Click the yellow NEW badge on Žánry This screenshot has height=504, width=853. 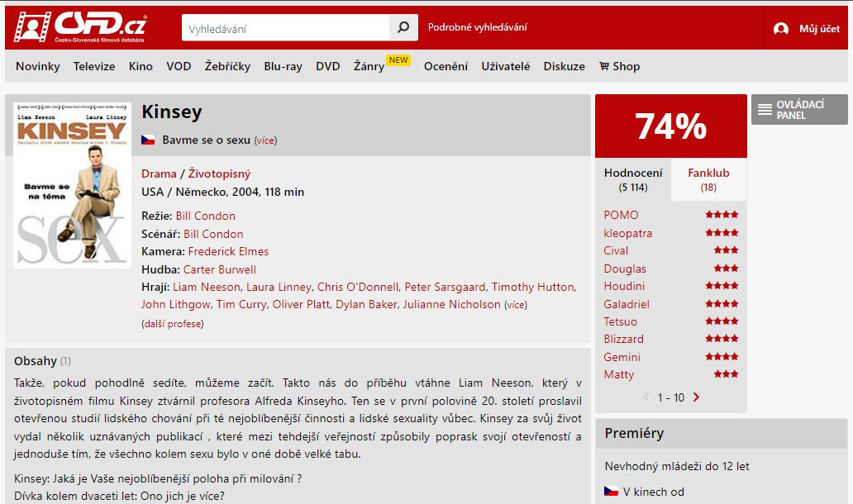[x=398, y=59]
